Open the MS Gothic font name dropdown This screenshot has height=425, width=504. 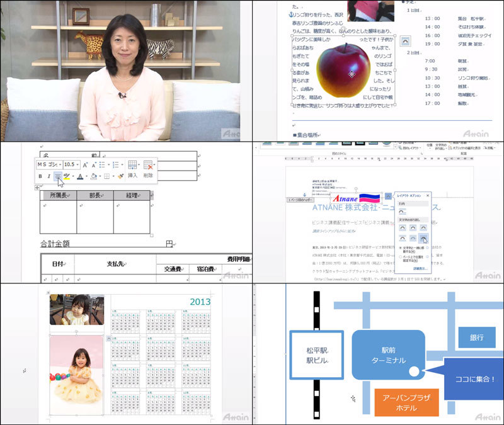tap(60, 165)
